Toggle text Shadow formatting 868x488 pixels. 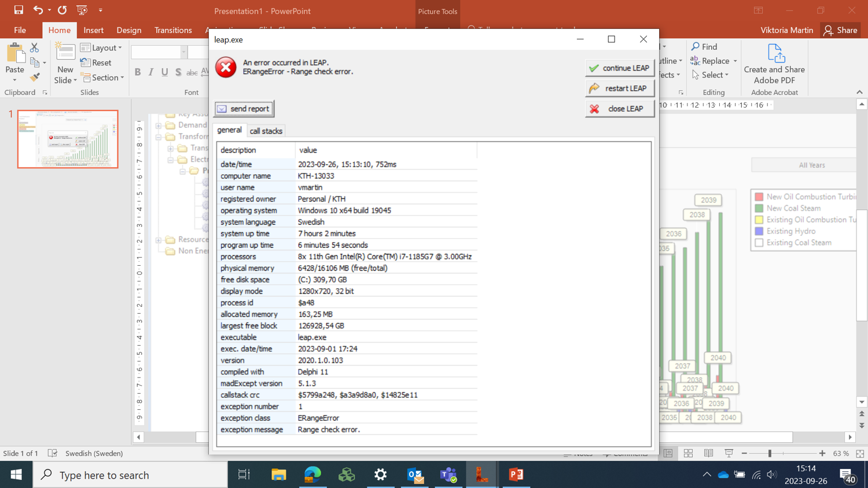point(178,72)
